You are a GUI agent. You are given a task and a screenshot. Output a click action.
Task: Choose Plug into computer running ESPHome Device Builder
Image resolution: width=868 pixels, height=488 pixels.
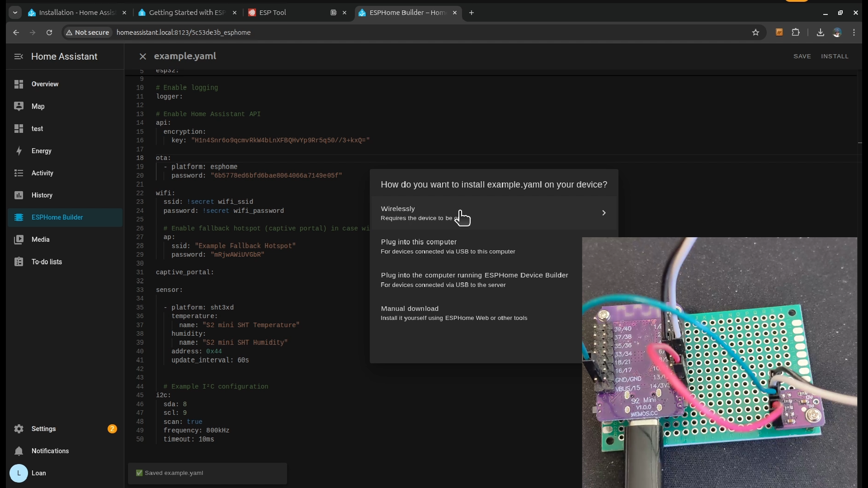click(476, 280)
